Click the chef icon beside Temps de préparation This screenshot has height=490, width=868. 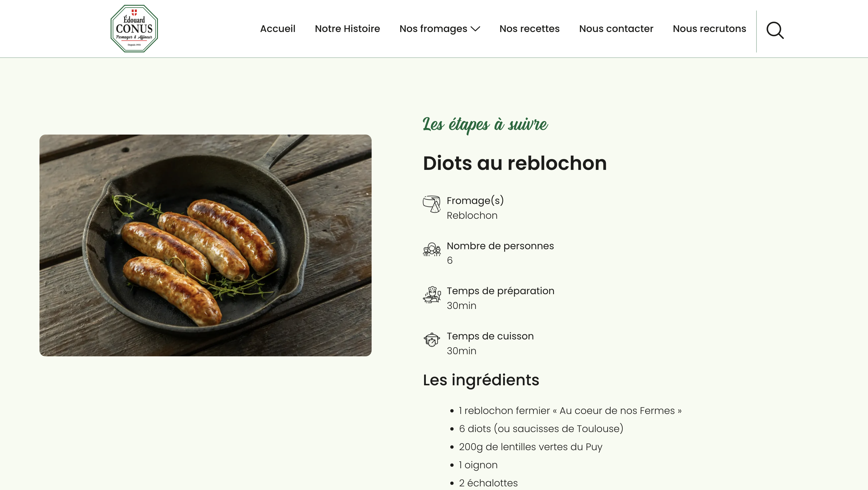coord(432,295)
